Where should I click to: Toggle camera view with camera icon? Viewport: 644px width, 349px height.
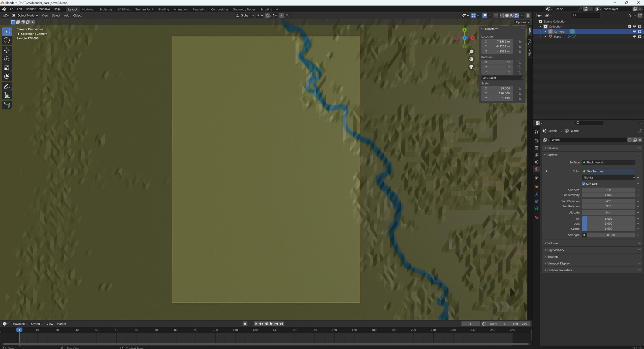click(471, 67)
